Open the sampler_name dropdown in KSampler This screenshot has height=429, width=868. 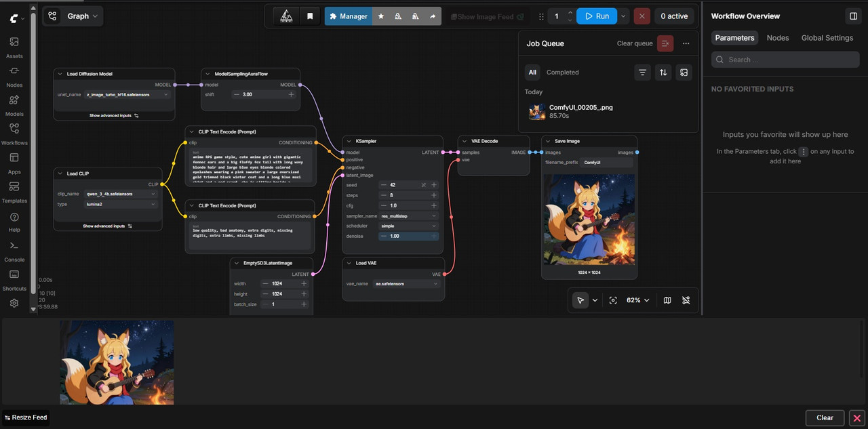409,216
